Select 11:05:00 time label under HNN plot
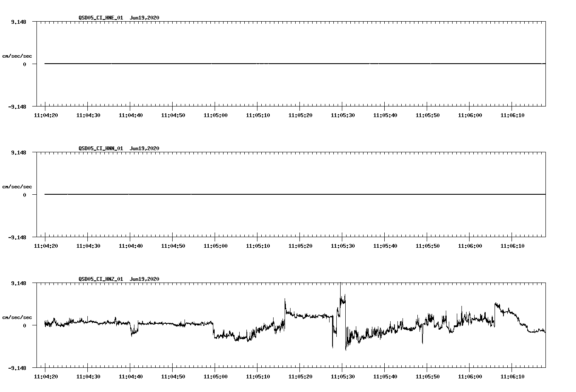This screenshot has height=392, width=576. tap(215, 246)
